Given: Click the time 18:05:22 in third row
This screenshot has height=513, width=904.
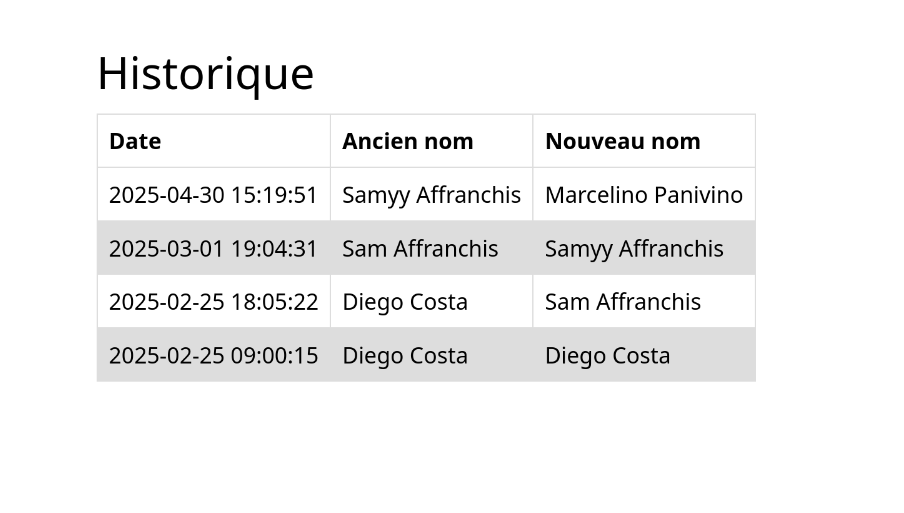Looking at the screenshot, I should click(x=274, y=301).
